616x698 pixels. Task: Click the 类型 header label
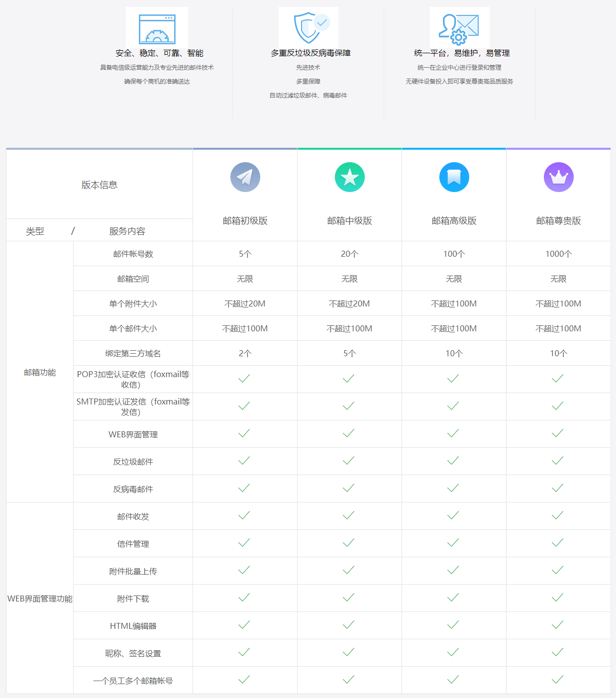point(35,231)
